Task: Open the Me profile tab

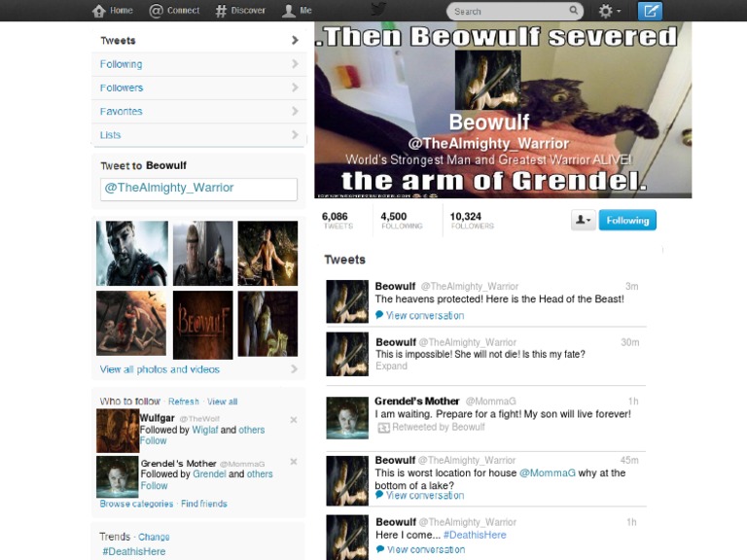Action: click(297, 11)
